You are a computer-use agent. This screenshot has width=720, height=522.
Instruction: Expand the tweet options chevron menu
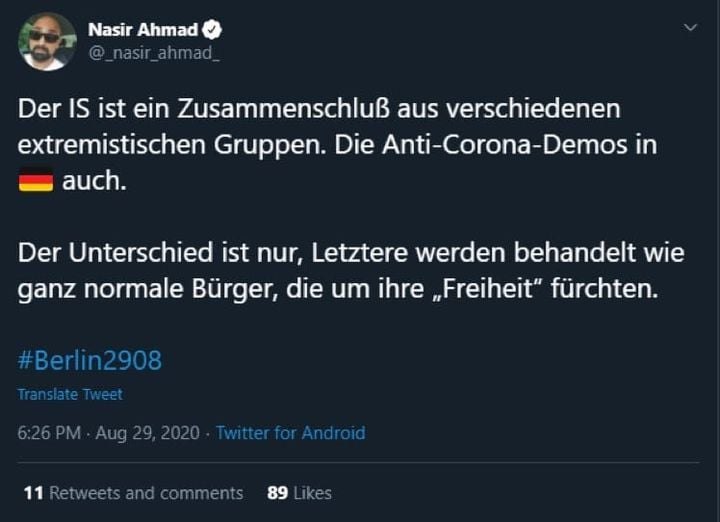[x=689, y=28]
